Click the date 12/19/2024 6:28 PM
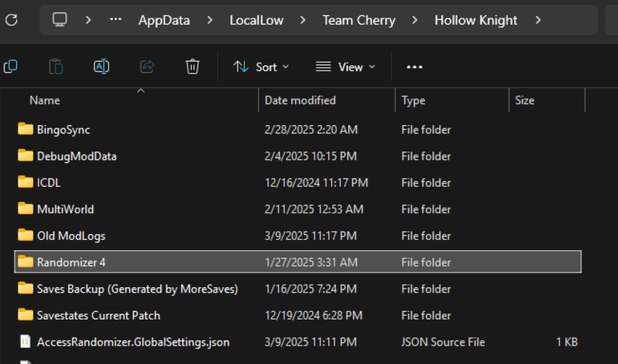 click(313, 315)
